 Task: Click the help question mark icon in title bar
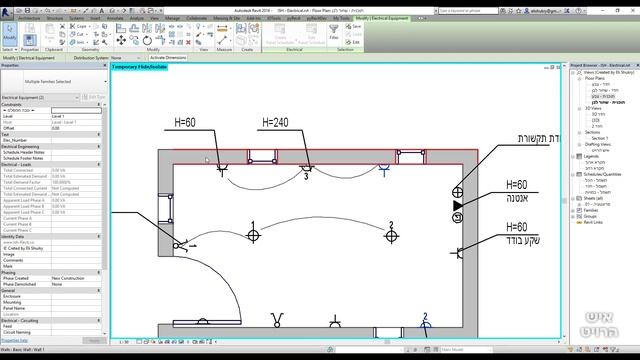click(578, 11)
